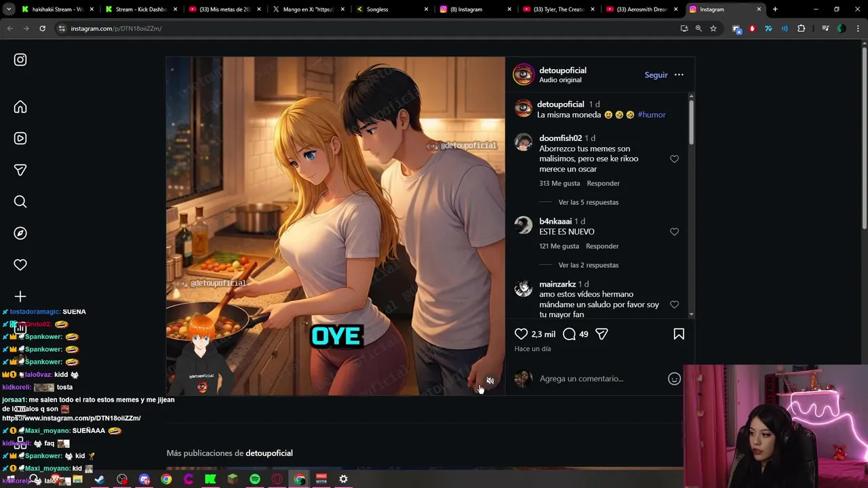868x488 pixels.
Task: Click the Instagram logo in the sidebar
Action: pyautogui.click(x=20, y=60)
